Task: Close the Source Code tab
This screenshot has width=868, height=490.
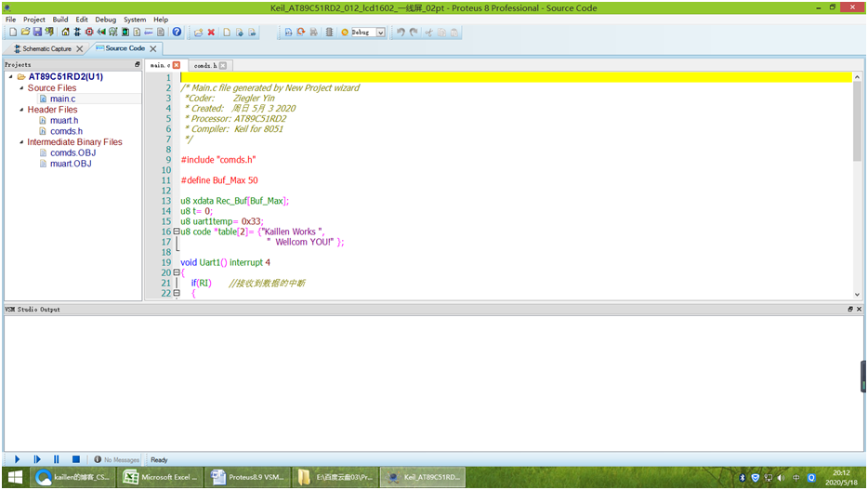Action: (153, 48)
